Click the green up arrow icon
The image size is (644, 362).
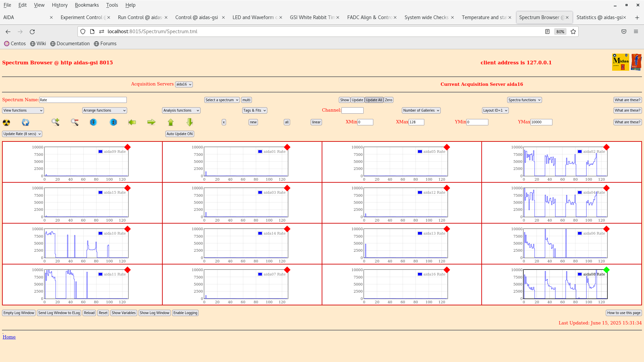click(171, 122)
